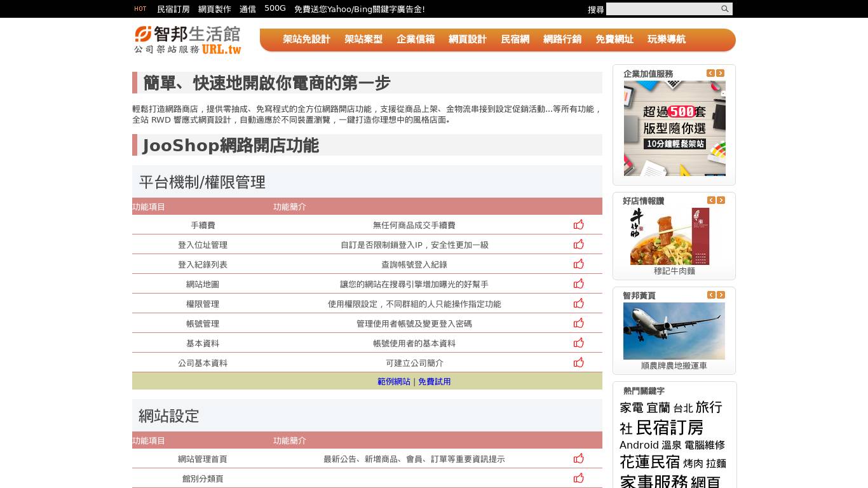Open the 玩樂導航 menu item
The image size is (868, 488).
tap(667, 39)
